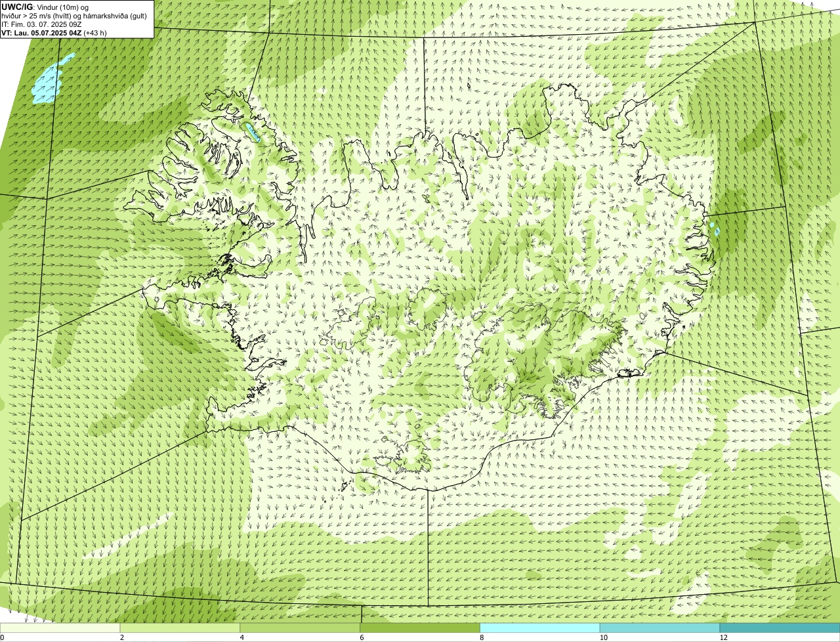840x642 pixels.
Task: Click the 10–12 m/s cyan legend swatch
Action: tap(660, 628)
